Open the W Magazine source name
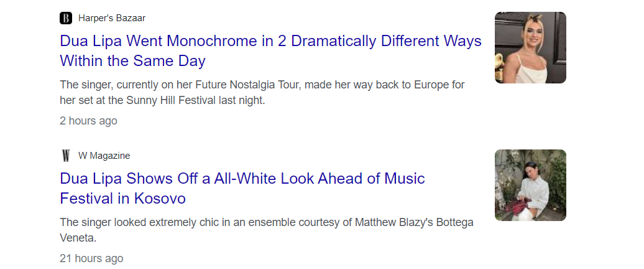Image resolution: width=644 pixels, height=269 pixels. (104, 156)
